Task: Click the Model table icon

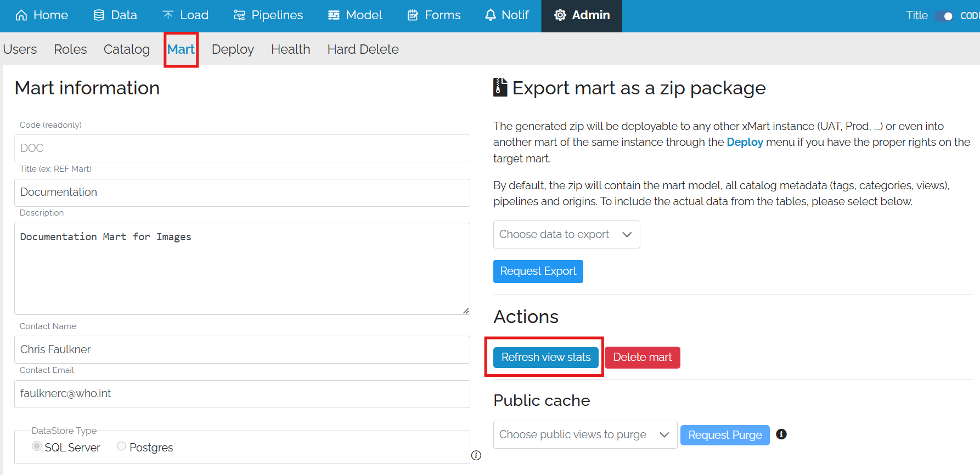Action: 334,15
